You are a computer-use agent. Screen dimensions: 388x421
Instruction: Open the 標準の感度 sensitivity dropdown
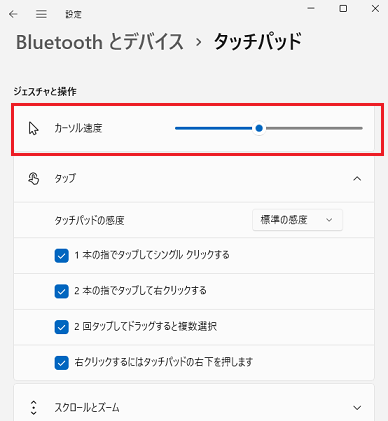tap(297, 220)
